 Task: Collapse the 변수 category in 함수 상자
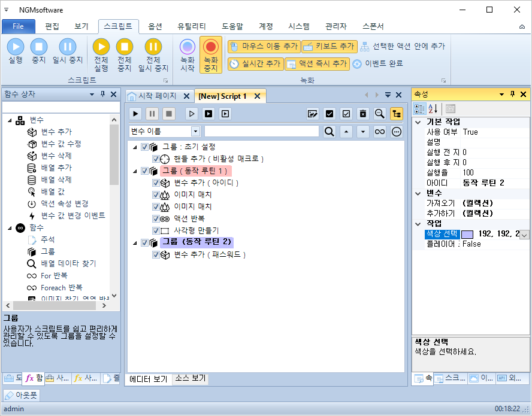pyautogui.click(x=10, y=120)
